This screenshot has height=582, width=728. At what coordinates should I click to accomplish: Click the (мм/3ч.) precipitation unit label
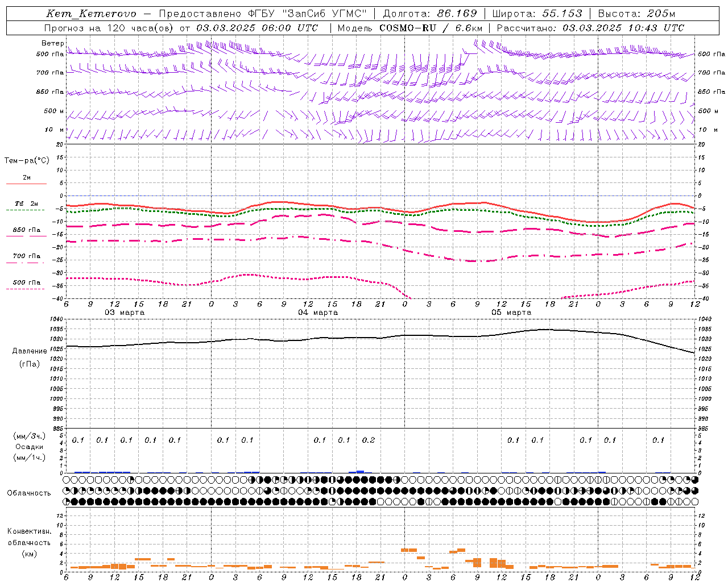pos(28,436)
